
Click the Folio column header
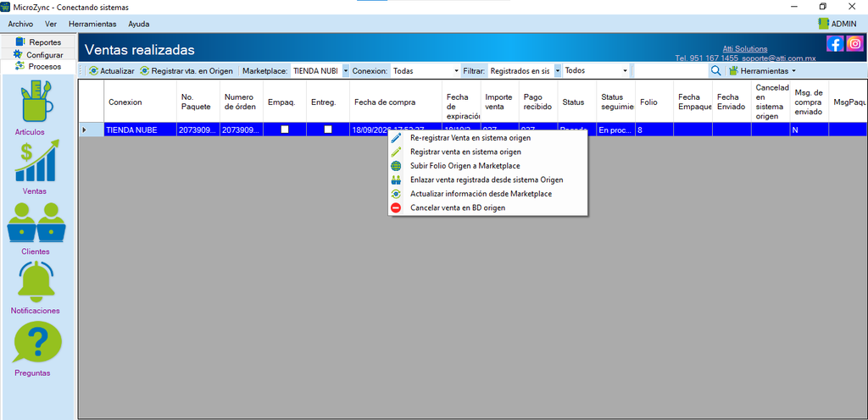(x=654, y=102)
